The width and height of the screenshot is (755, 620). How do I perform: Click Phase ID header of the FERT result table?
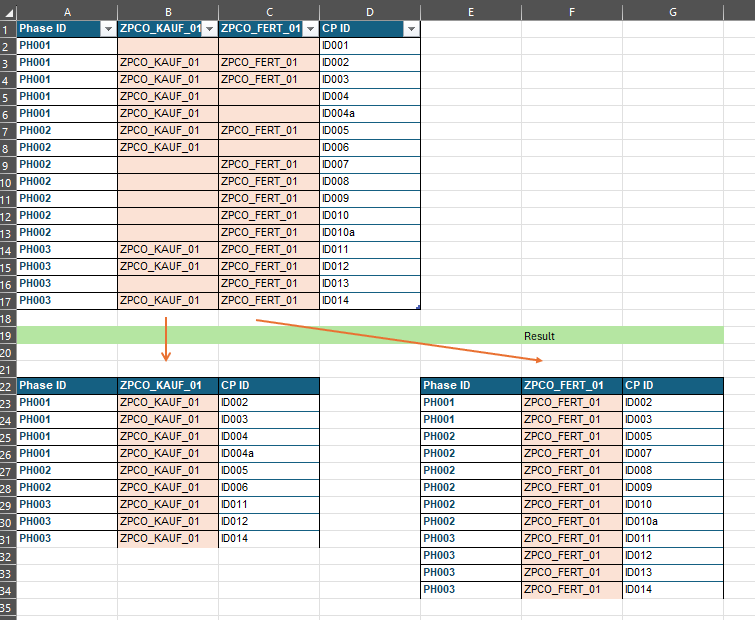point(471,386)
